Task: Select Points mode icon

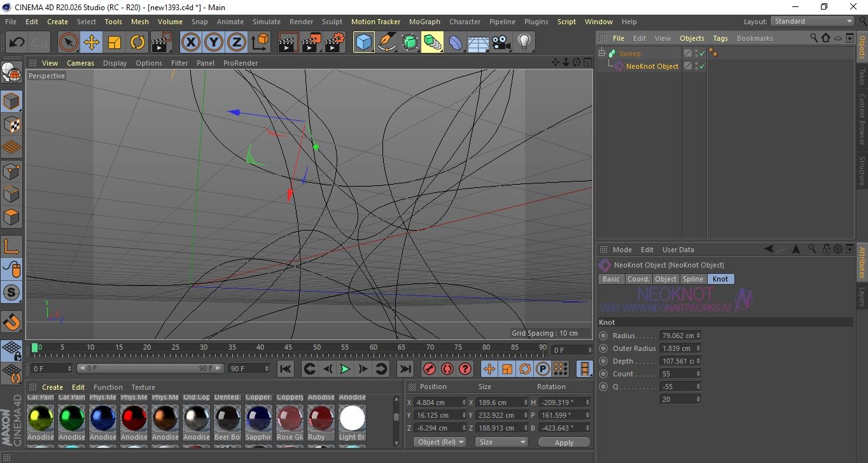Action: pos(11,171)
